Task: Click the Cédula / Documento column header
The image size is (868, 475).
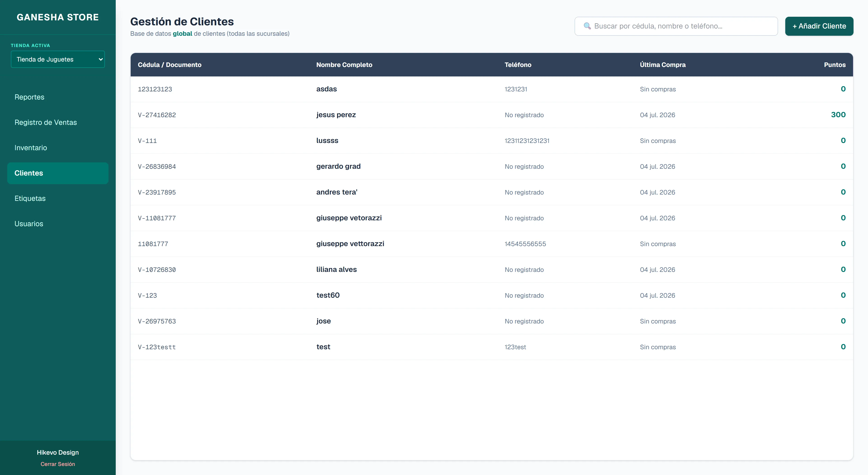Action: pos(170,65)
